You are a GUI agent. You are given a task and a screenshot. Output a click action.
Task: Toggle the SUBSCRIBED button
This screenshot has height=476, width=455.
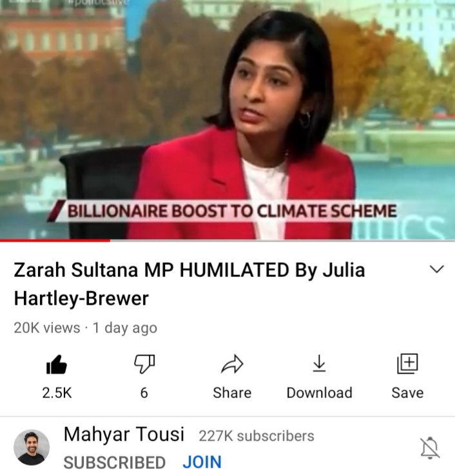click(115, 462)
